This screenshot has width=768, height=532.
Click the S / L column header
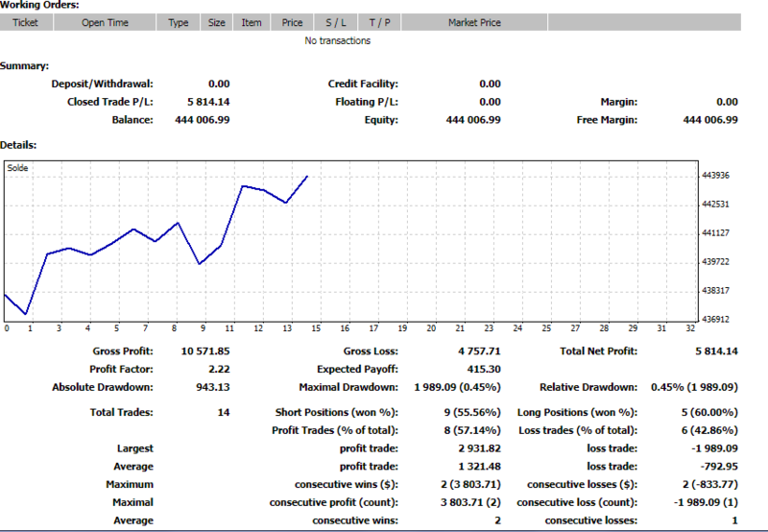tap(335, 22)
